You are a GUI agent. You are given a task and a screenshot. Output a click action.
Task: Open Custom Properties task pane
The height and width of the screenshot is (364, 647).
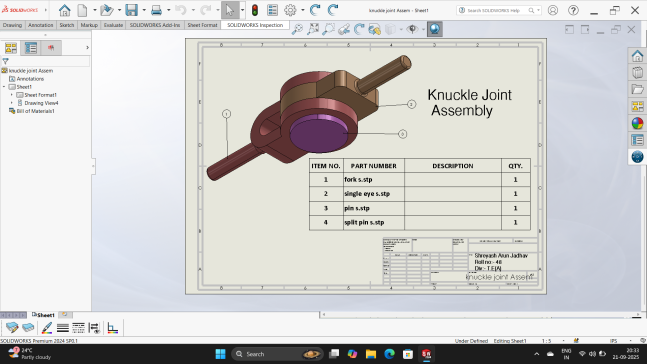638,140
